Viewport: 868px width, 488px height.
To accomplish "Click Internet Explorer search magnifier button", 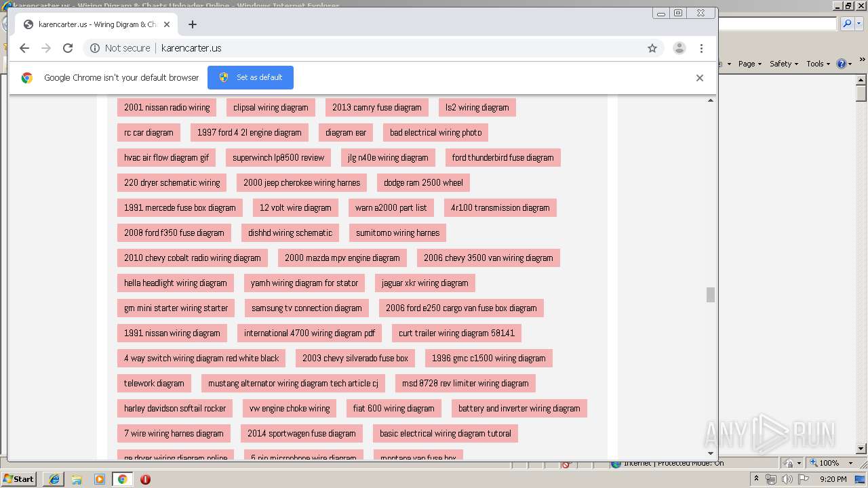I will [x=847, y=24].
